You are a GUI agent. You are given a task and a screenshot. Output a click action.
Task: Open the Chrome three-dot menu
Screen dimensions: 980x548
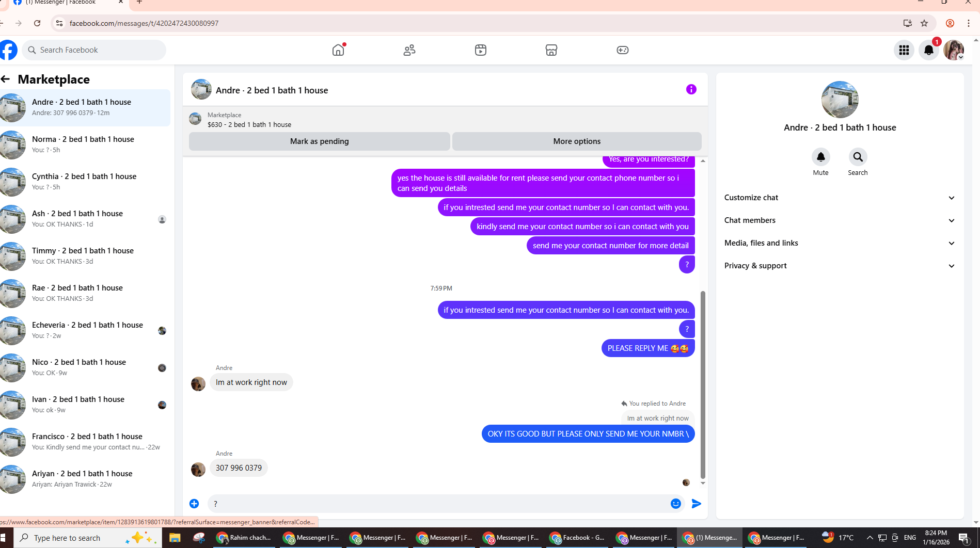point(969,23)
